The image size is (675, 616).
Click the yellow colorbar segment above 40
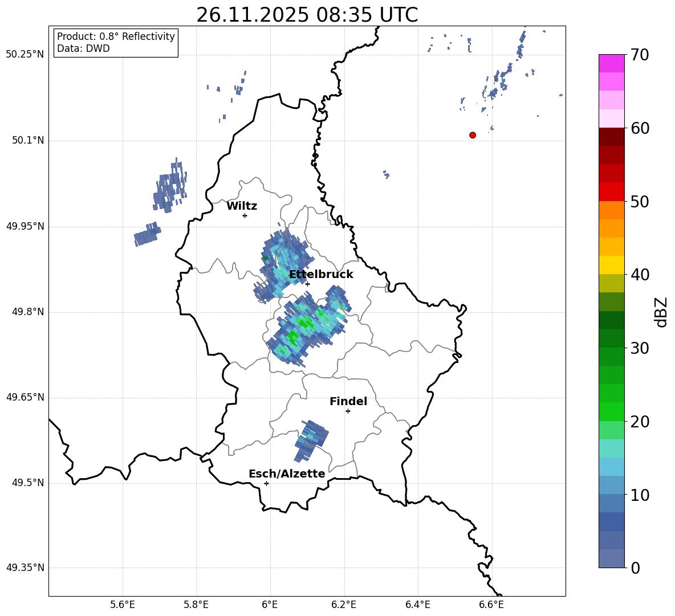click(612, 265)
